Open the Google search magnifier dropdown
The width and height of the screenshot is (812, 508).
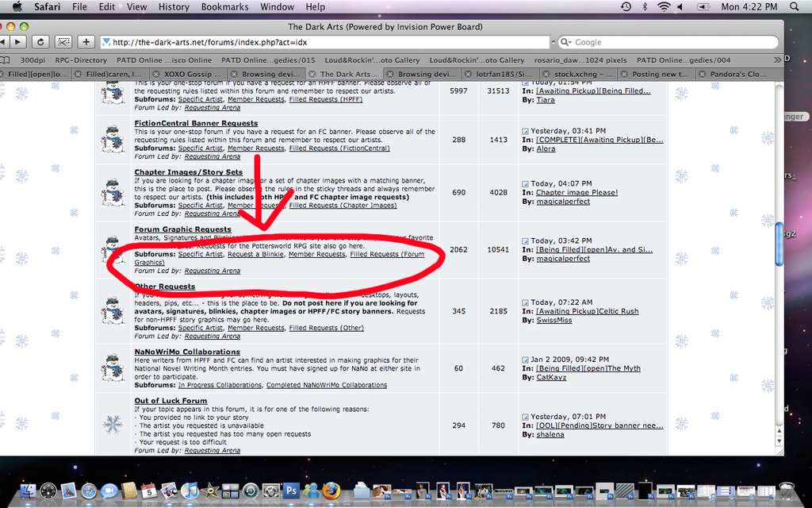565,42
